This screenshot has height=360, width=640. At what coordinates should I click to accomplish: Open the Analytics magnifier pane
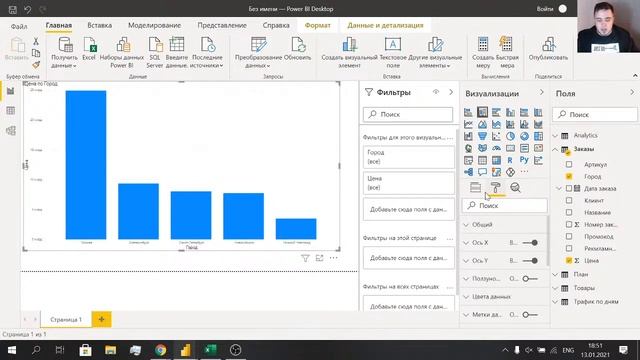[x=516, y=187]
